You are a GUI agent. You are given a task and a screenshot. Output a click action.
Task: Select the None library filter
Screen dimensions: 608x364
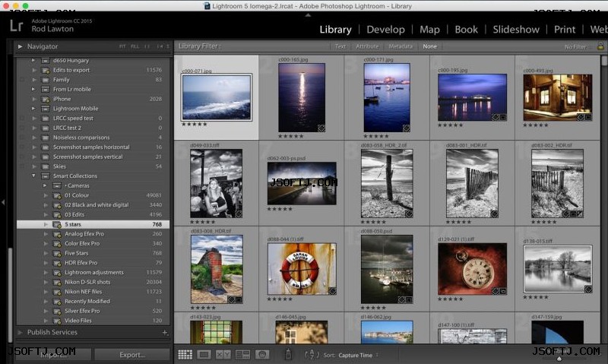point(429,46)
